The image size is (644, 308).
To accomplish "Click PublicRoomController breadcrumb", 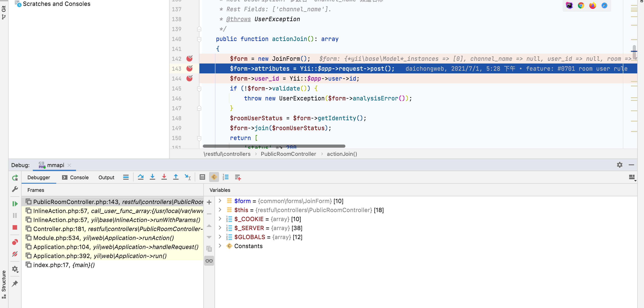I will coord(288,154).
